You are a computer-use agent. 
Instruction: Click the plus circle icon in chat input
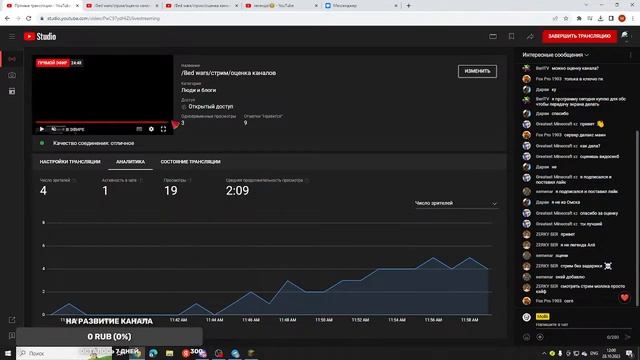[x=540, y=337]
